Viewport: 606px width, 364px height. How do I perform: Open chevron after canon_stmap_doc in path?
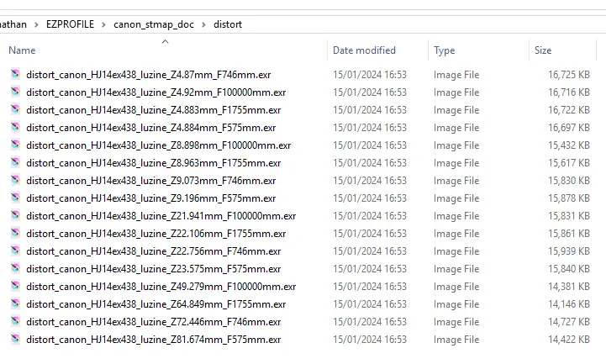coord(203,24)
